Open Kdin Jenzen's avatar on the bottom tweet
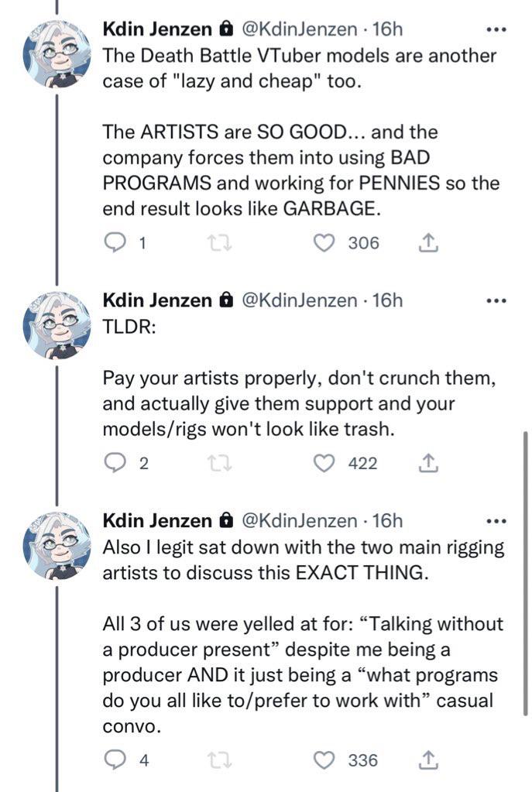Image resolution: width=532 pixels, height=792 pixels. pos(55,542)
